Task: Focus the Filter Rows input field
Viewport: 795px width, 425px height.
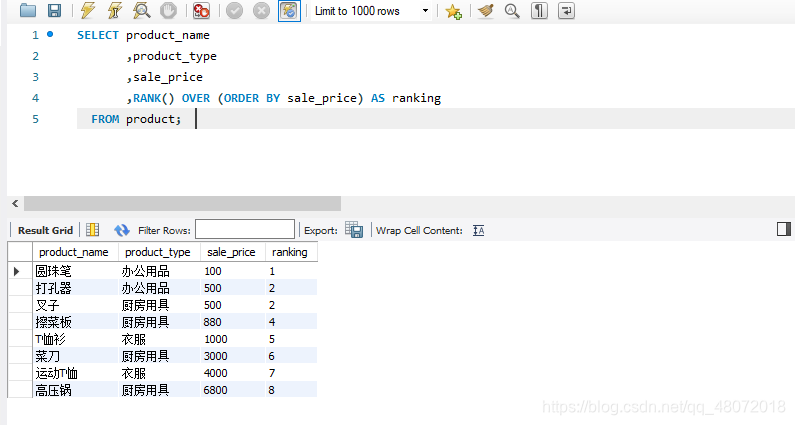Action: pyautogui.click(x=245, y=229)
